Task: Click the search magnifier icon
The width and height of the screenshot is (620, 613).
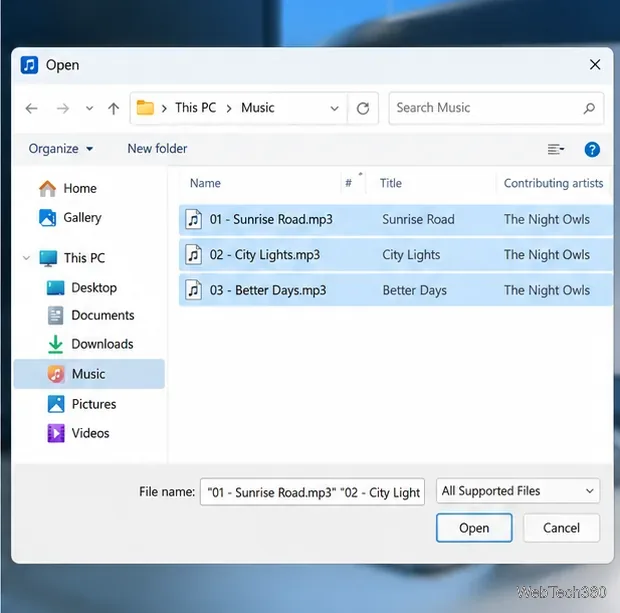Action: coord(589,108)
